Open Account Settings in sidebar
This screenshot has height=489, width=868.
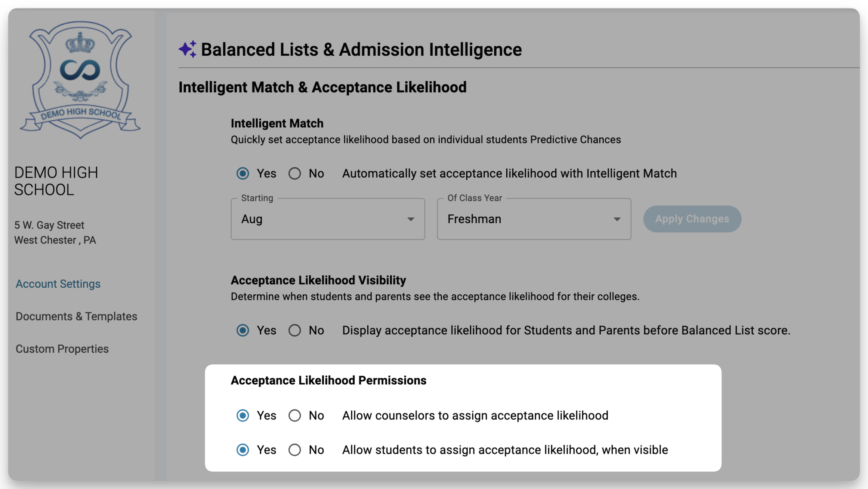[58, 284]
